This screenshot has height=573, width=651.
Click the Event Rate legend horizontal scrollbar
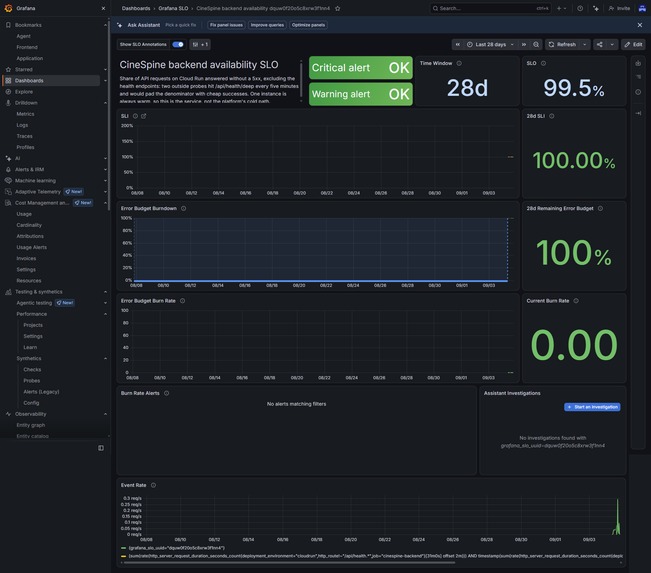click(289, 563)
